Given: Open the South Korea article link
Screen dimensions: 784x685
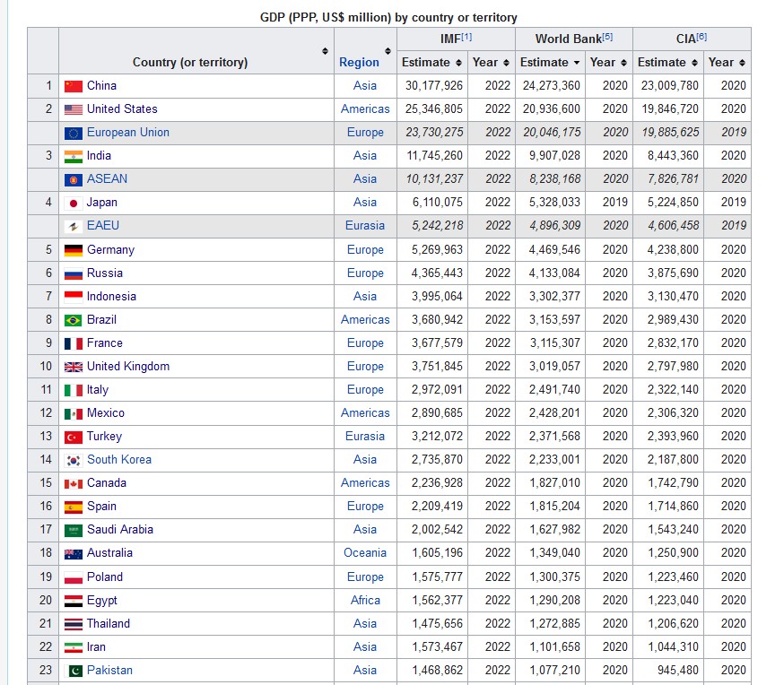Looking at the screenshot, I should 119,460.
